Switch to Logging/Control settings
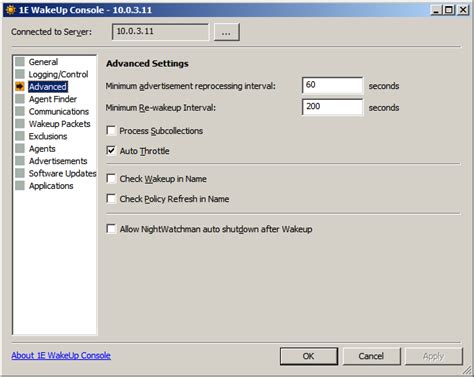 pyautogui.click(x=58, y=74)
